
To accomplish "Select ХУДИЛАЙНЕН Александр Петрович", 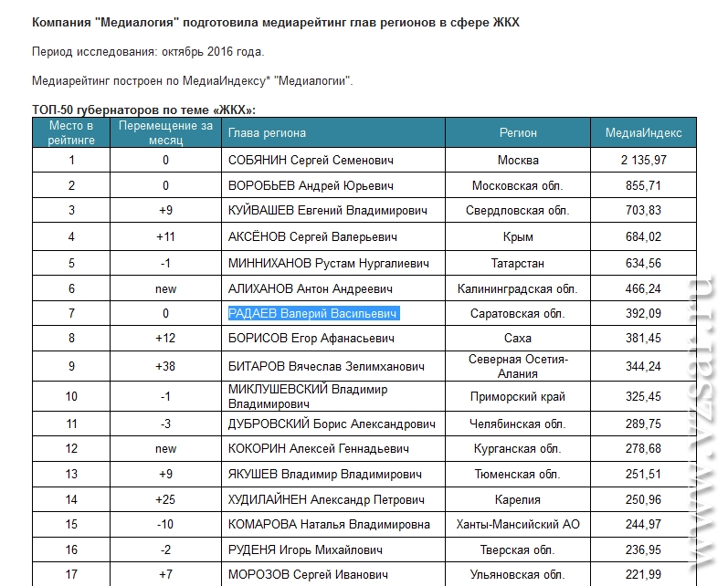I will click(x=326, y=499).
